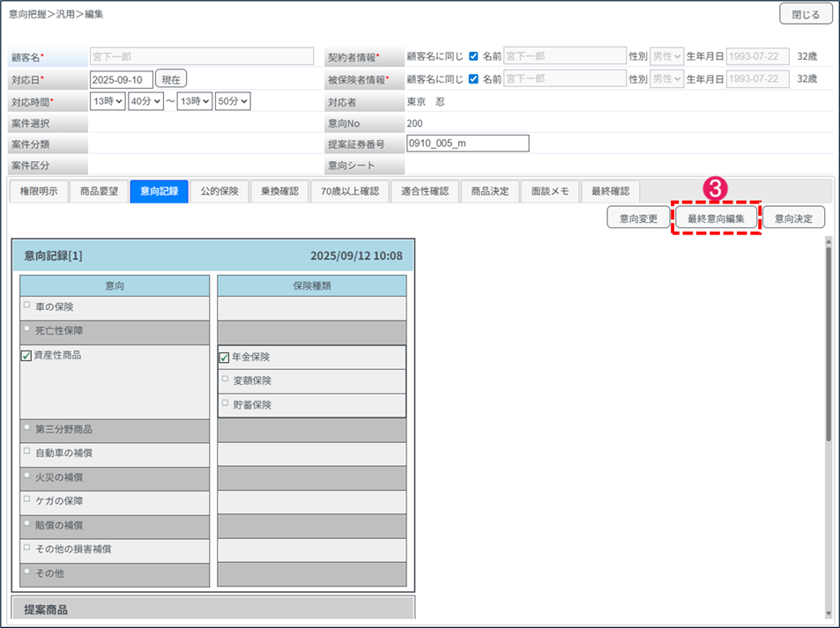The width and height of the screenshot is (840, 628).
Task: Uncheck the 資産性商品 checkbox
Action: (x=26, y=356)
